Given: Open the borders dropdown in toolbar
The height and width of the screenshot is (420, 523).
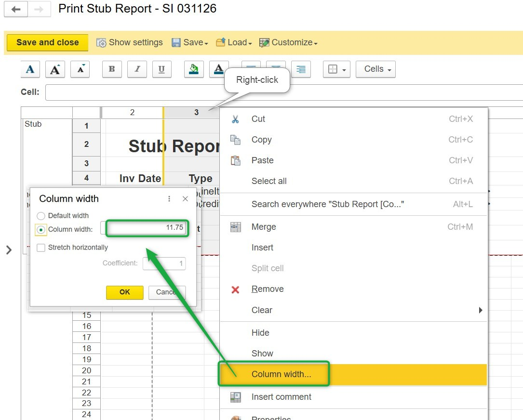Looking at the screenshot, I should (336, 69).
